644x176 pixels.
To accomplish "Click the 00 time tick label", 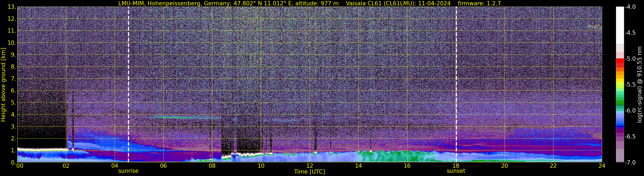I will (20, 166).
